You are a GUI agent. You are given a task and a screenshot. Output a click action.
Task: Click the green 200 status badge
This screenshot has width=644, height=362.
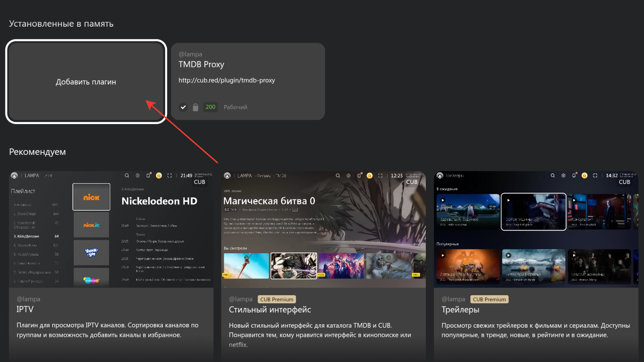[210, 107]
